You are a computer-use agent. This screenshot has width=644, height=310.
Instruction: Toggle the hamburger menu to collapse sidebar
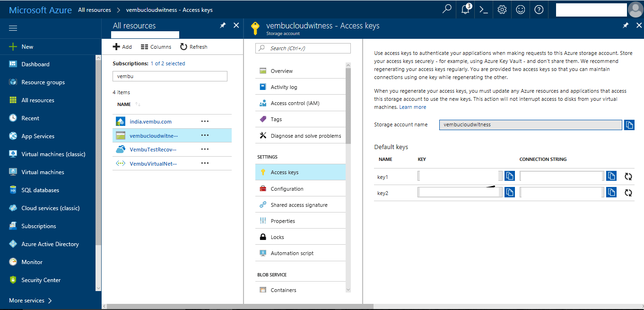[x=13, y=28]
